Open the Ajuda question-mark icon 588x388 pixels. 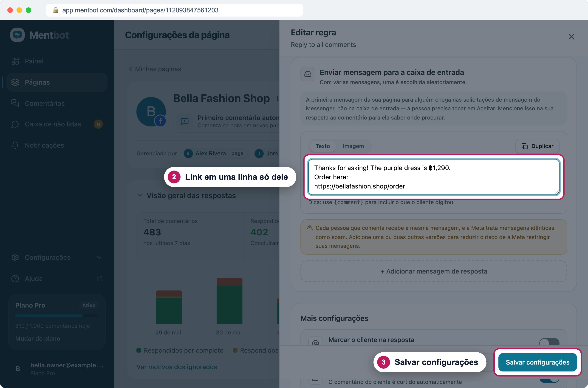15,278
